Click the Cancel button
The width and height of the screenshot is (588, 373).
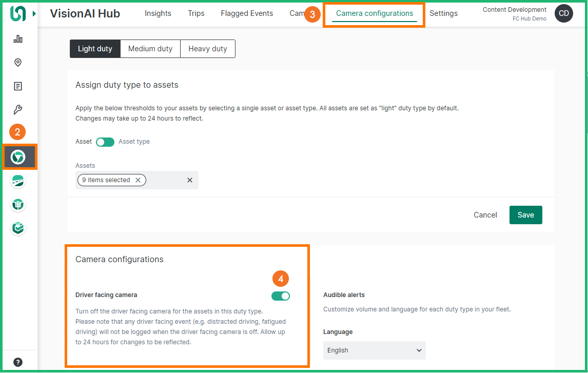click(485, 215)
